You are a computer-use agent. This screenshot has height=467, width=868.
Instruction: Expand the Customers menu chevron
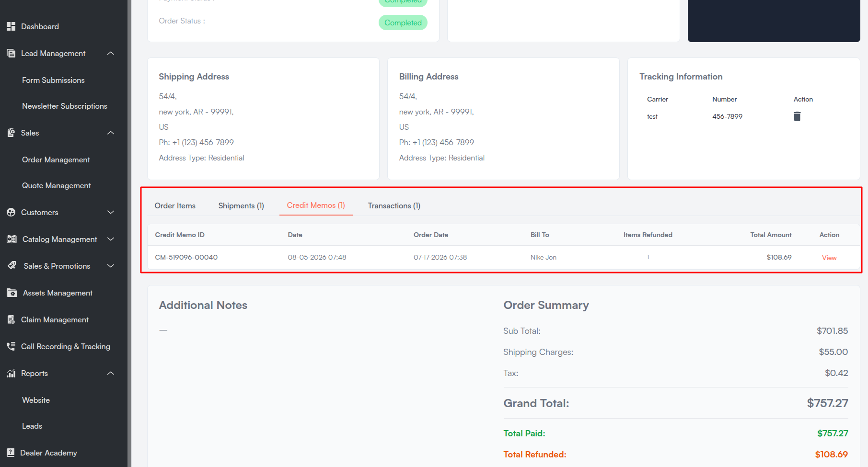[x=111, y=212]
